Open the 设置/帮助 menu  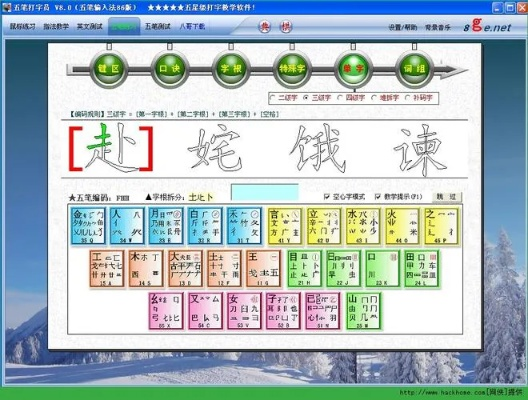[403, 27]
